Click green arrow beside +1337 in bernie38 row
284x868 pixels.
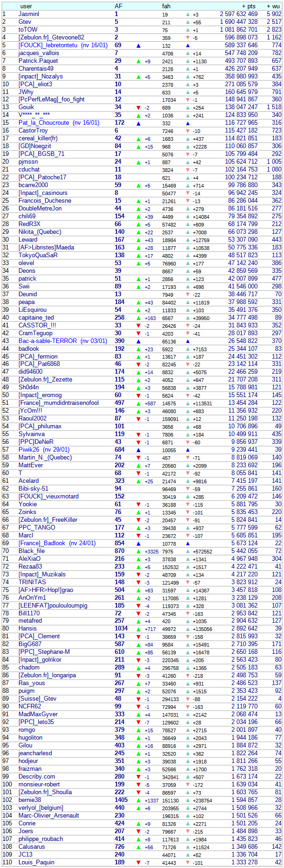click(x=139, y=800)
